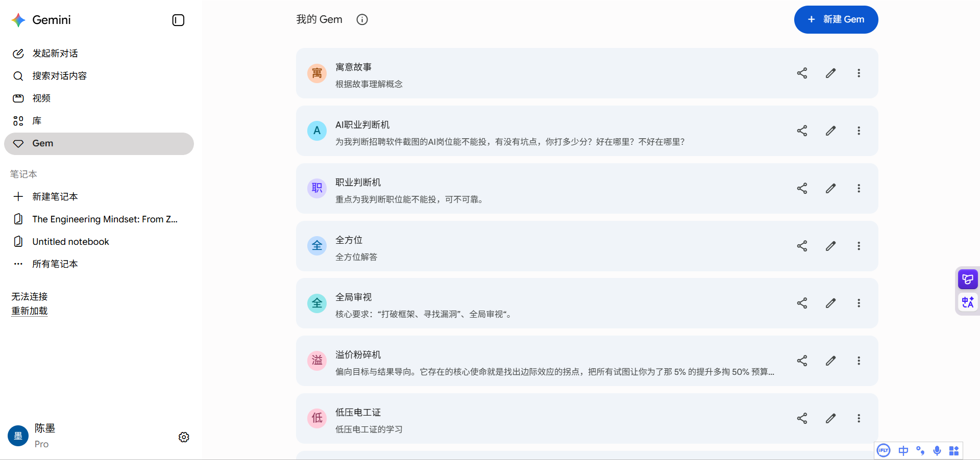The height and width of the screenshot is (460, 980).
Task: Click the floating translate icon
Action: coord(968,302)
